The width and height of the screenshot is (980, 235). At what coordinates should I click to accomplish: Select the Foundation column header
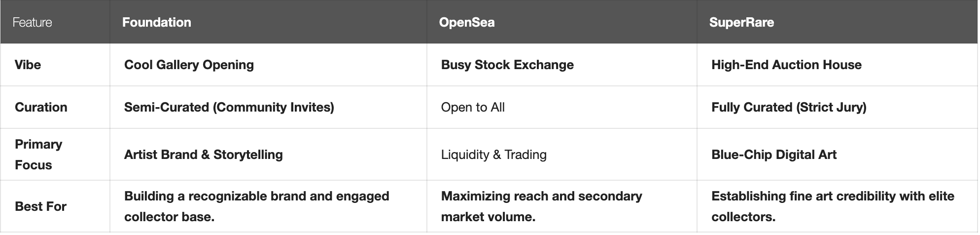pyautogui.click(x=157, y=22)
